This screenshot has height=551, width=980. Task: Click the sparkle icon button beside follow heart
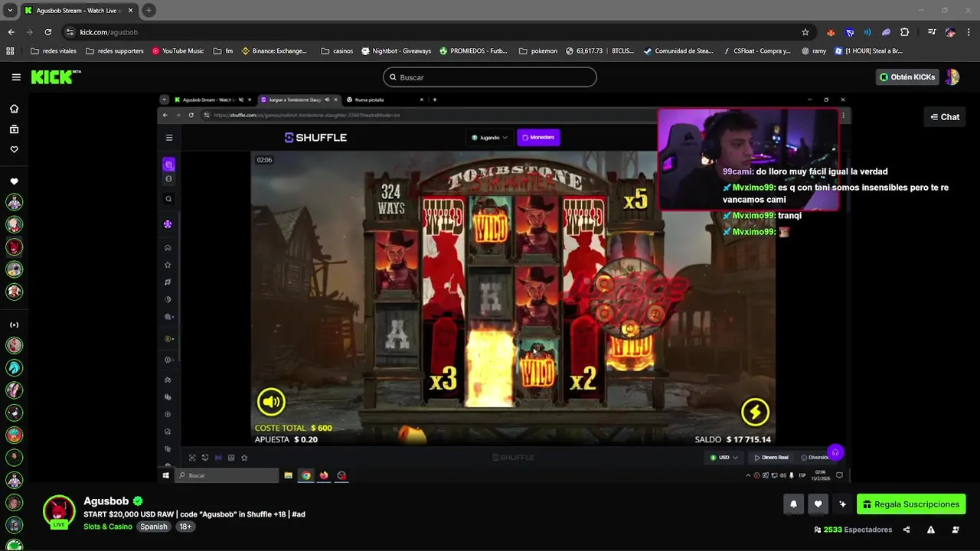pos(842,504)
